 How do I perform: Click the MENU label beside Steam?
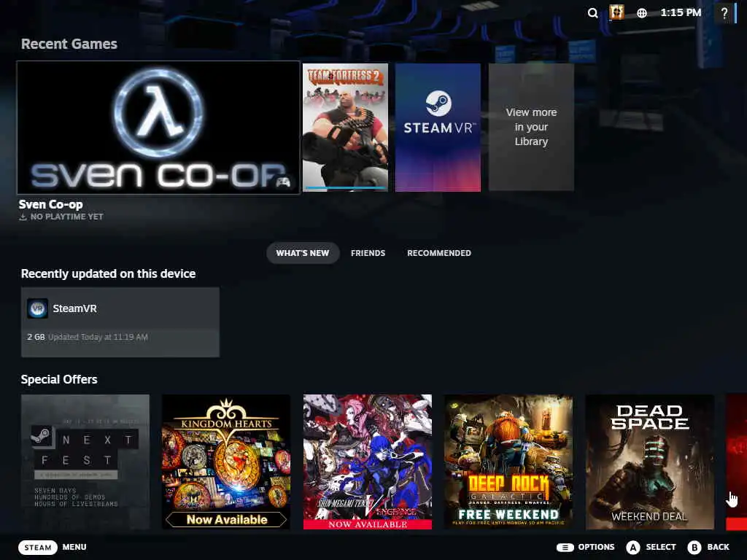(74, 547)
